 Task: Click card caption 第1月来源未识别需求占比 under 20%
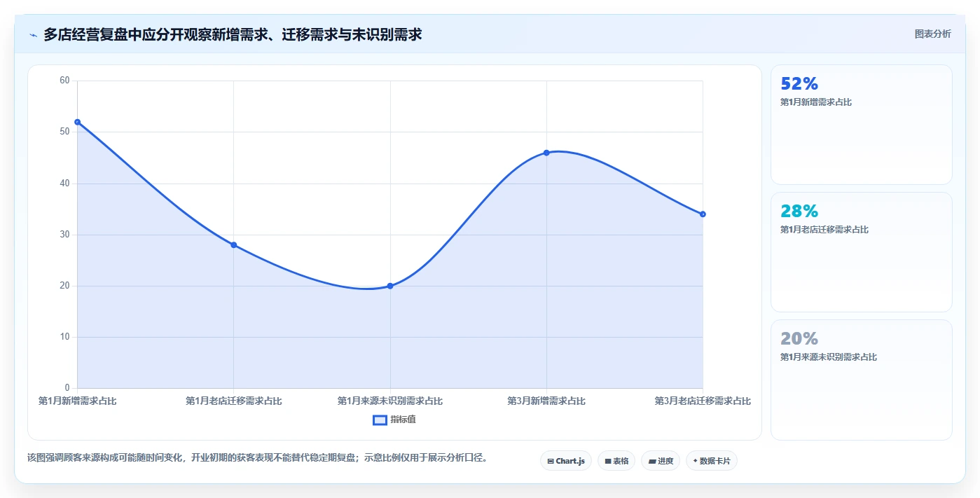[x=829, y=357]
